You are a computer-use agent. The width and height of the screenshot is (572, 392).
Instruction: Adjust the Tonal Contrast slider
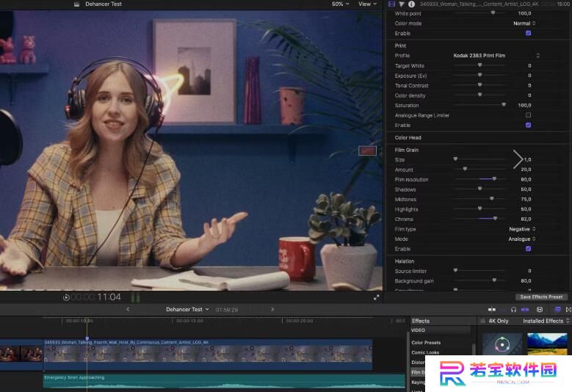coord(479,85)
